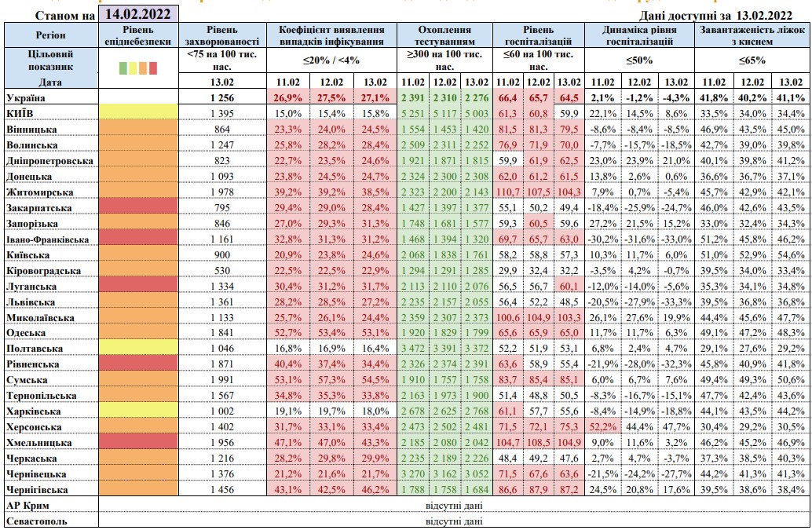Click the "Охоплення тестуванням" column header

click(446, 35)
